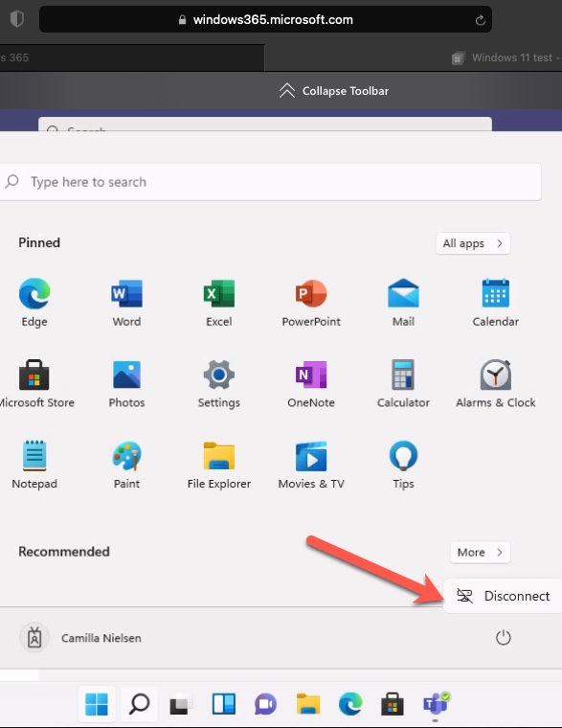
Task: Select Disconnect from the power menu
Action: 503,596
